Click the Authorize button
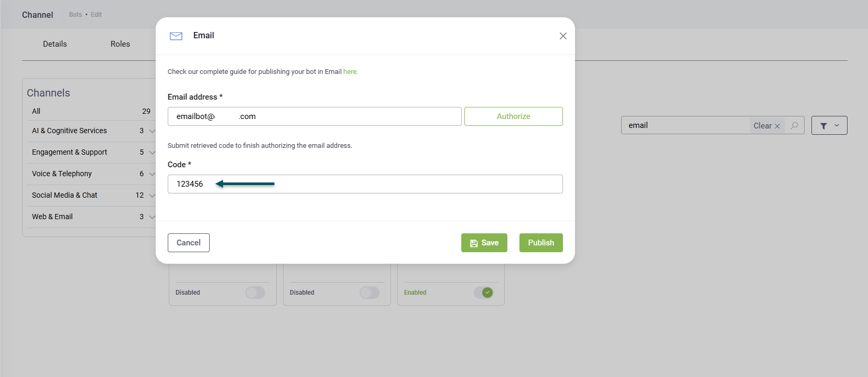This screenshot has width=868, height=377. (513, 116)
